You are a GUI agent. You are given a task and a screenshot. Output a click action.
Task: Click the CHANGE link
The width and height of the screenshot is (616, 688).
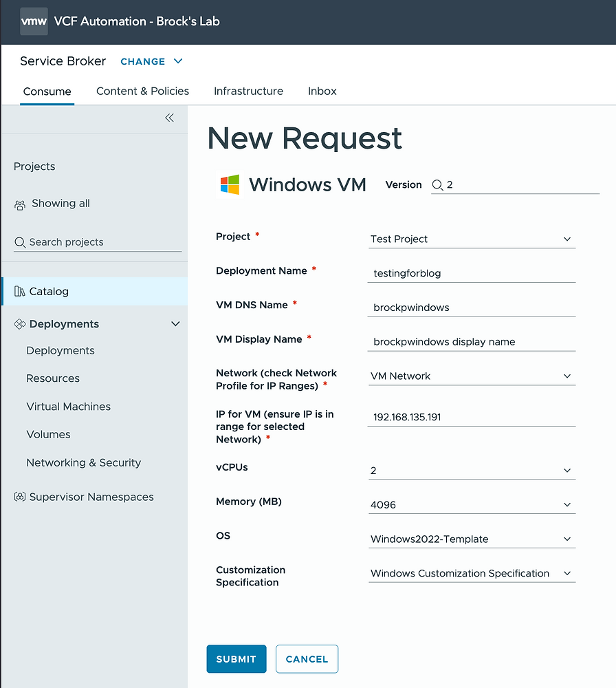(x=143, y=61)
